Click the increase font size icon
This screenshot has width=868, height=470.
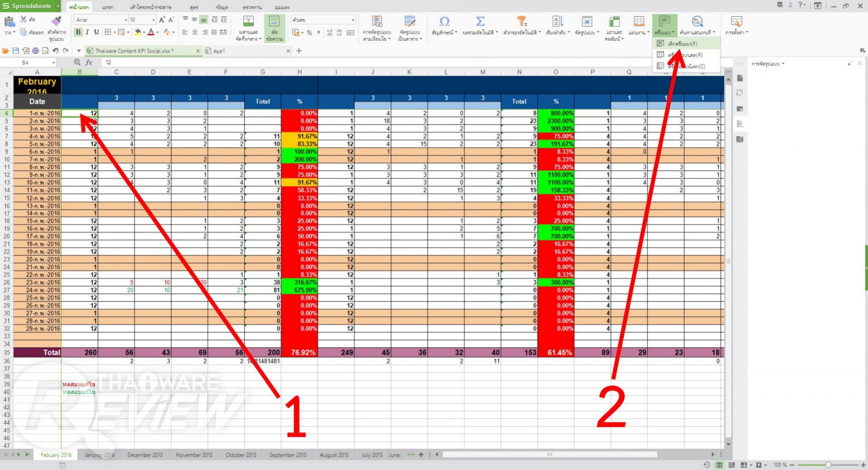click(x=162, y=20)
